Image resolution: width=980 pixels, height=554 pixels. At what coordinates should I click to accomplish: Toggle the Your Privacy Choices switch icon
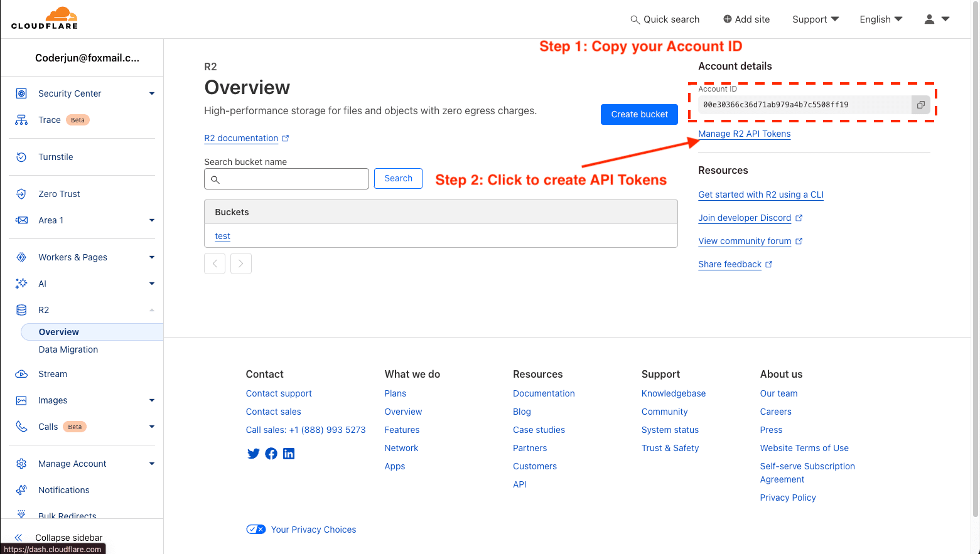[256, 530]
